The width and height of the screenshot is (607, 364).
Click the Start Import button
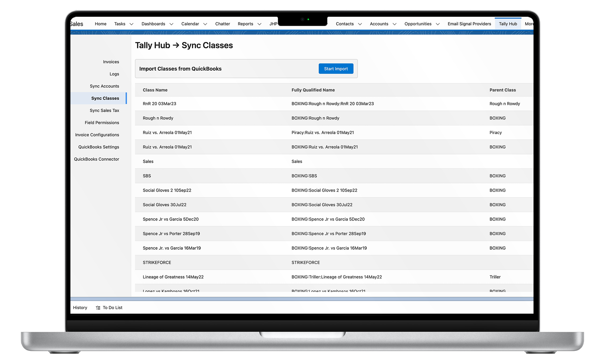pyautogui.click(x=336, y=69)
